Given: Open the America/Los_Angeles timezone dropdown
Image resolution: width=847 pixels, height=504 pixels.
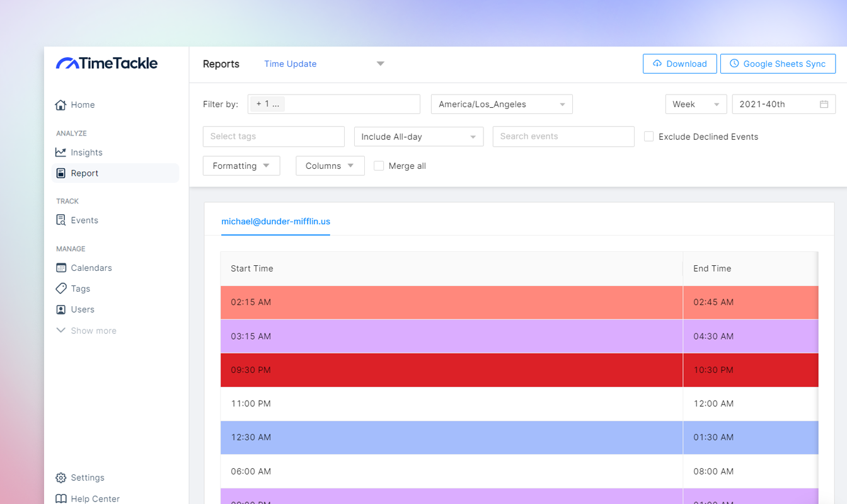Looking at the screenshot, I should pyautogui.click(x=502, y=104).
